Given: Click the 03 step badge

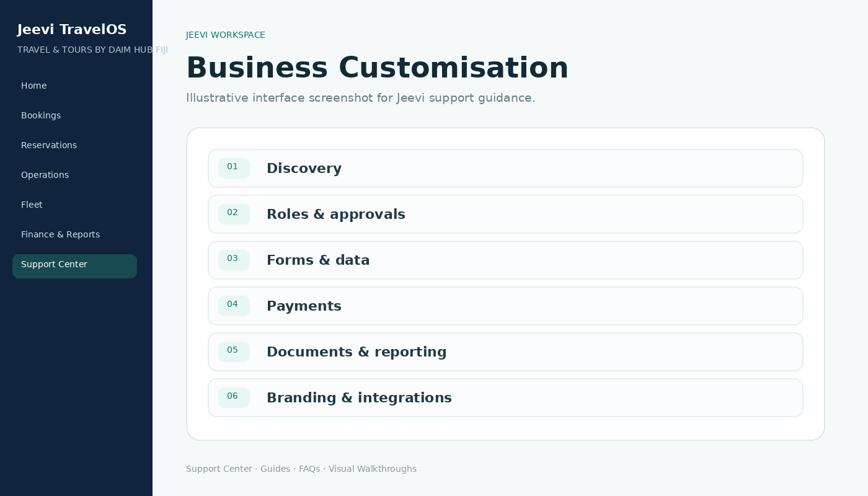Looking at the screenshot, I should pos(234,260).
